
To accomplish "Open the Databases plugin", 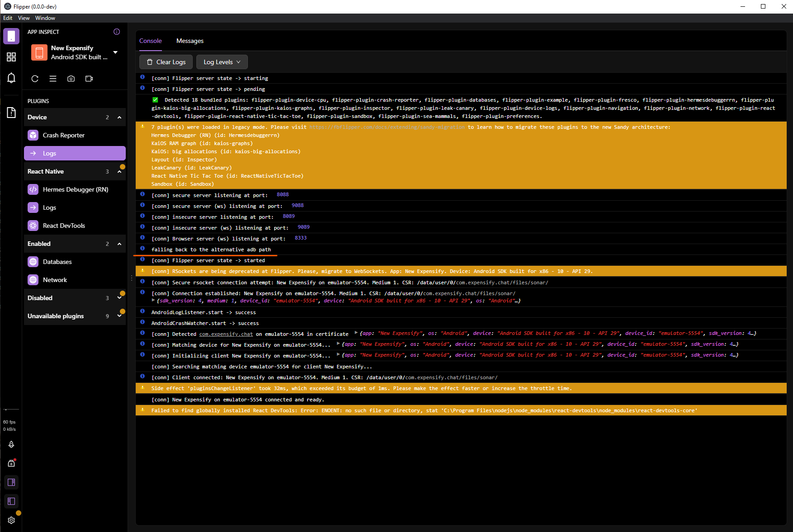I will point(75,262).
